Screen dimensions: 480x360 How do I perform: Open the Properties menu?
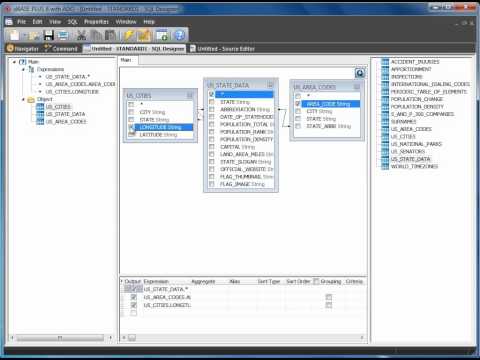(x=96, y=22)
